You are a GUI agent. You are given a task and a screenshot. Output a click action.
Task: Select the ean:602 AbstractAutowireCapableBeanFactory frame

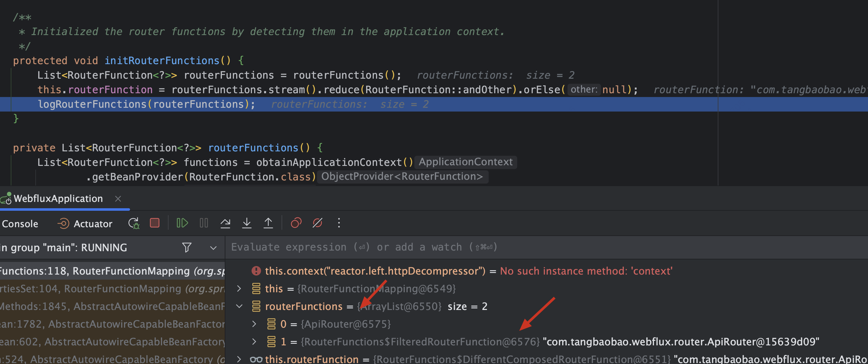(112, 342)
